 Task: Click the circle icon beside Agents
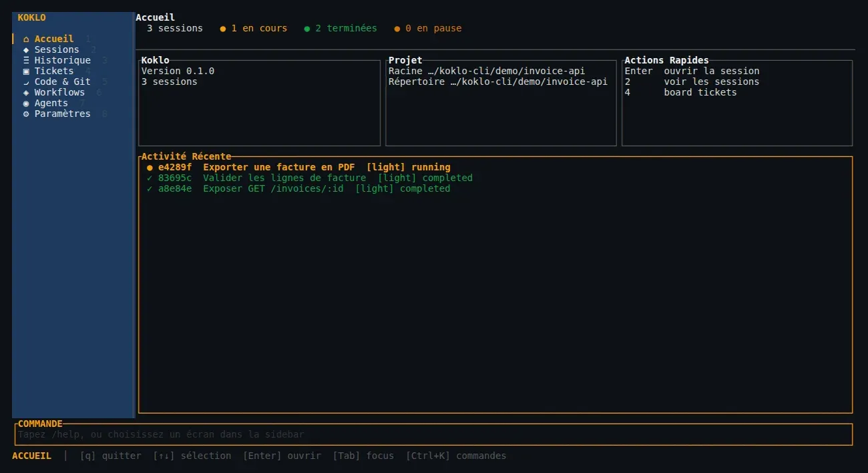(x=26, y=104)
